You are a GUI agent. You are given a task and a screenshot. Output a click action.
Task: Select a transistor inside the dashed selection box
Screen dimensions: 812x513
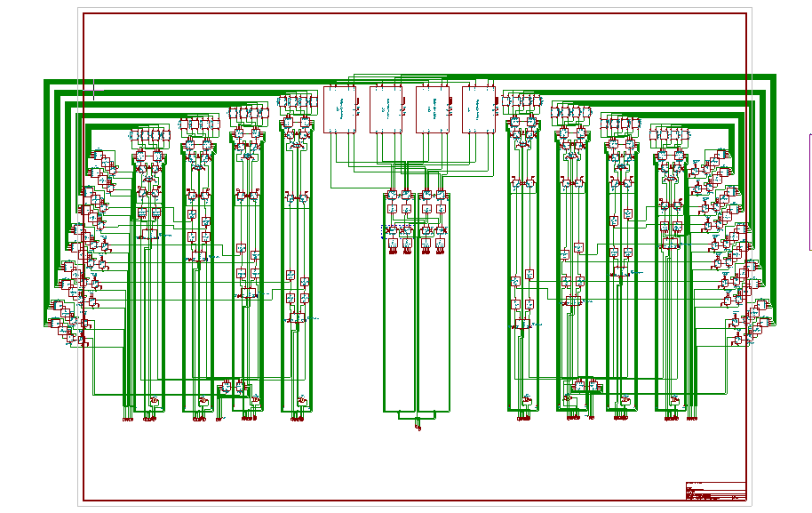coord(394,231)
